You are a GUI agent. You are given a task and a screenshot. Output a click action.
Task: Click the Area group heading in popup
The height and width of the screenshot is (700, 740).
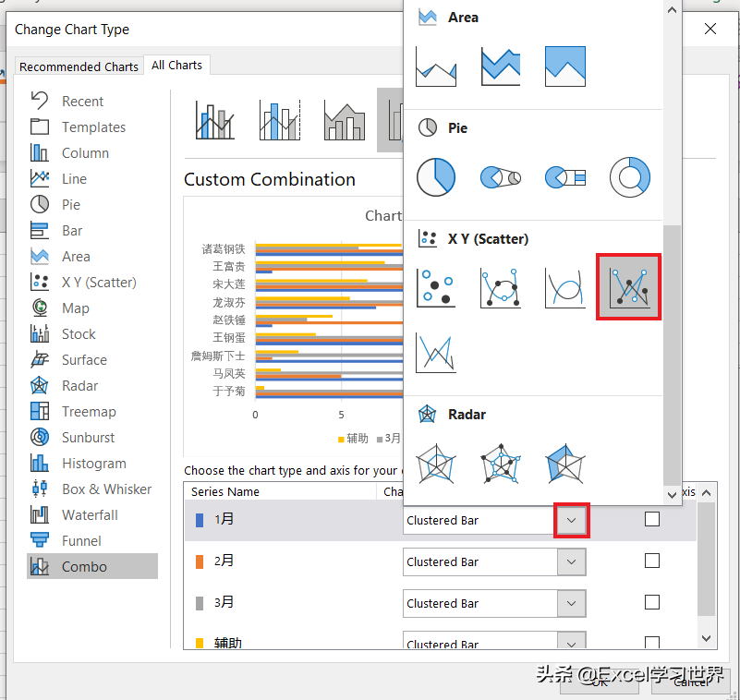click(463, 18)
